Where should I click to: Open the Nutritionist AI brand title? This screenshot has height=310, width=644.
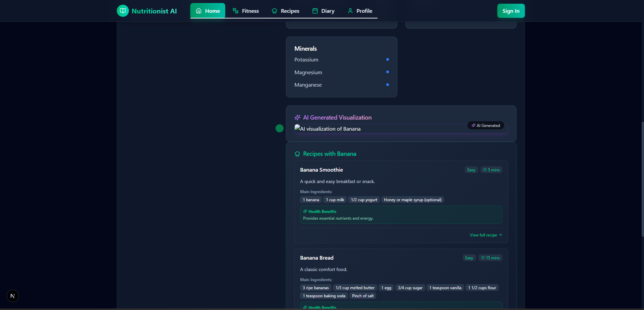point(154,11)
